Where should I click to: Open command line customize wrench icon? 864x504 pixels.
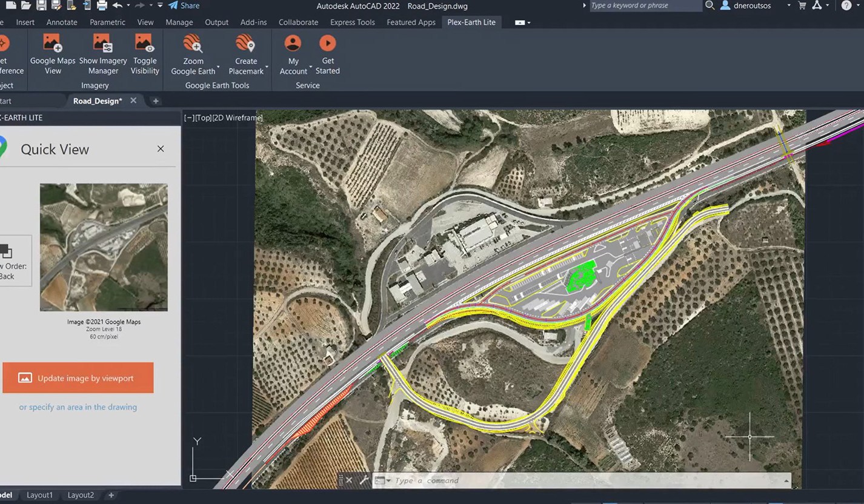point(364,480)
